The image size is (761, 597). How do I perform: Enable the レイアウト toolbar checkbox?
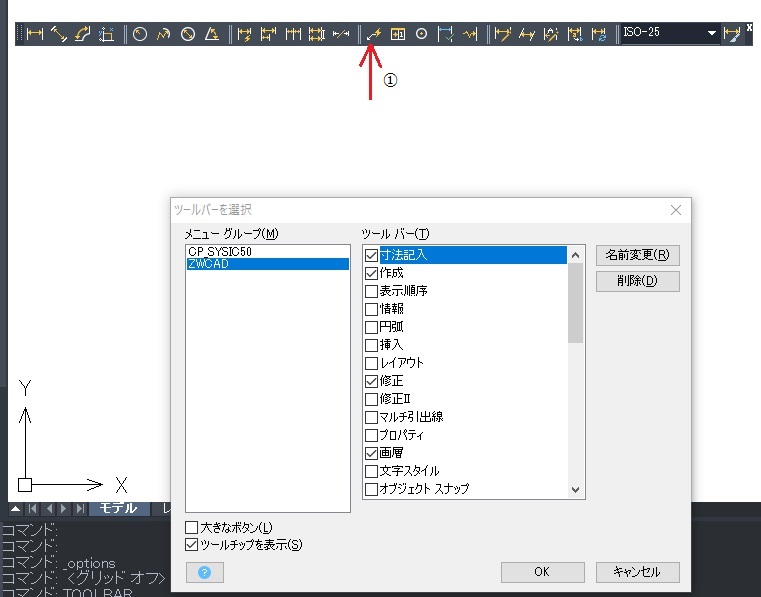pos(371,363)
